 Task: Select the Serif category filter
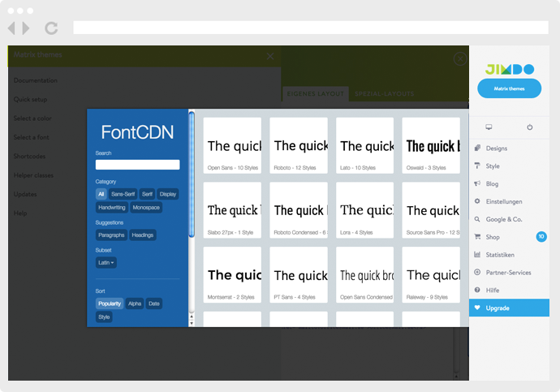click(x=147, y=194)
